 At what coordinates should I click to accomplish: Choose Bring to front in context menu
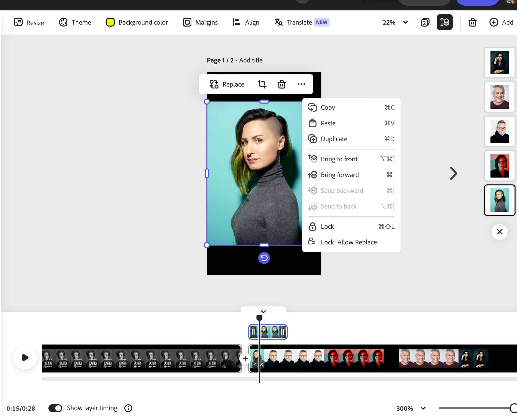[339, 159]
